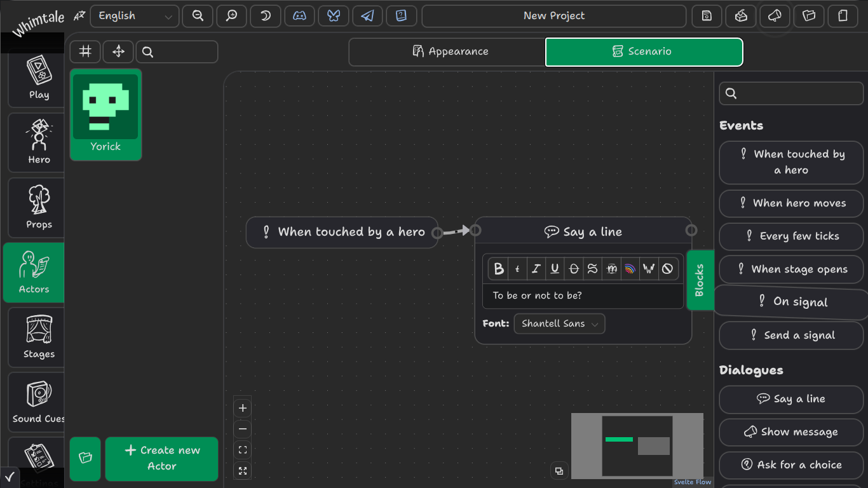The image size is (868, 488).
Task: Click the Say a line node header
Action: (x=583, y=232)
